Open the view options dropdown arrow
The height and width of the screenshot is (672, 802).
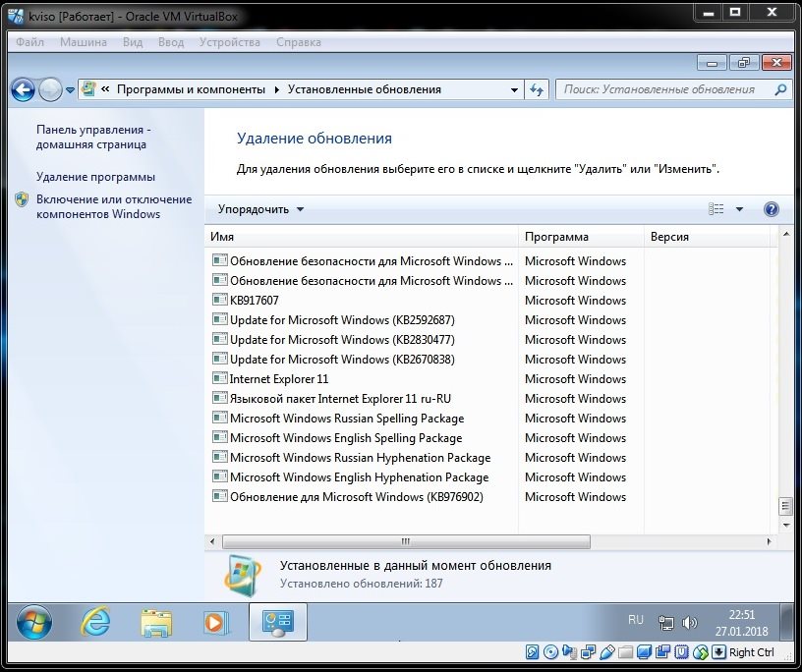coord(739,208)
